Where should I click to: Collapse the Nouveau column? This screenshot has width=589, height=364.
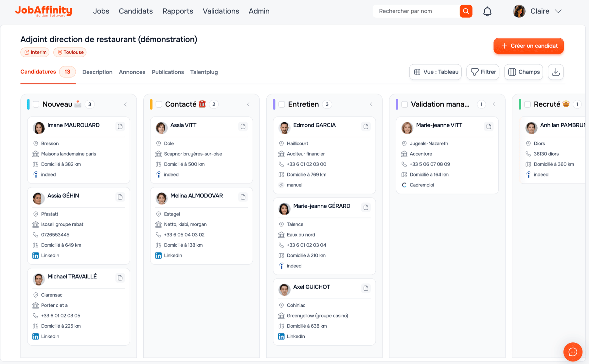pyautogui.click(x=125, y=104)
